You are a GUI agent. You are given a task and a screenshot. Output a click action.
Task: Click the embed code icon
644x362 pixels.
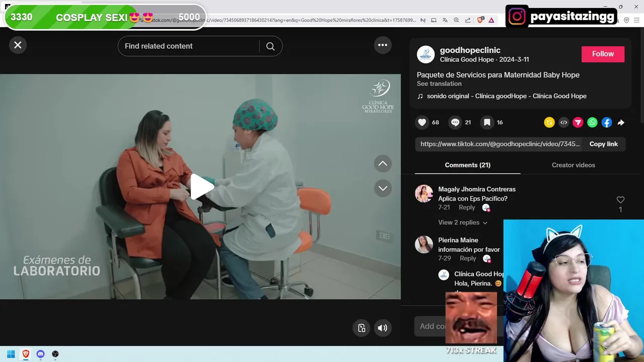click(x=564, y=122)
